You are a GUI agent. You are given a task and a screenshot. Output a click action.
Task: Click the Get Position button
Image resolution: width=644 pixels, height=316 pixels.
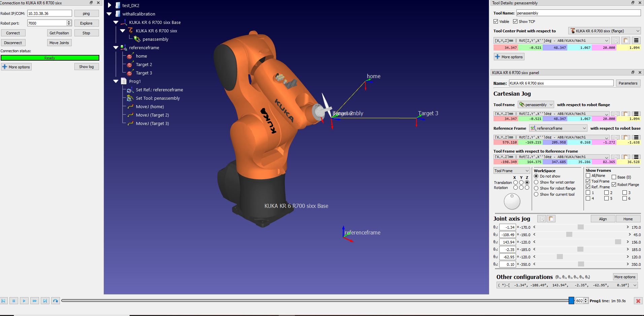(x=59, y=33)
